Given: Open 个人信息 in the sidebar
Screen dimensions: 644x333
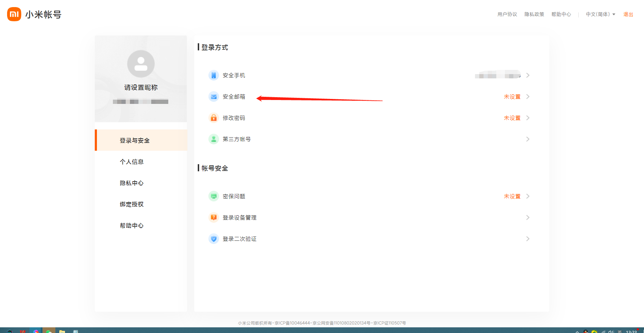Looking at the screenshot, I should (132, 162).
